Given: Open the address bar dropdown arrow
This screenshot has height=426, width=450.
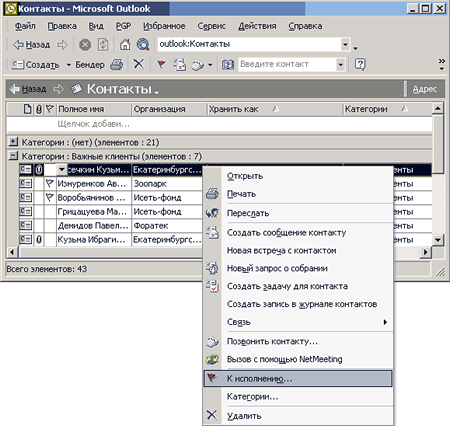Looking at the screenshot, I should 345,44.
